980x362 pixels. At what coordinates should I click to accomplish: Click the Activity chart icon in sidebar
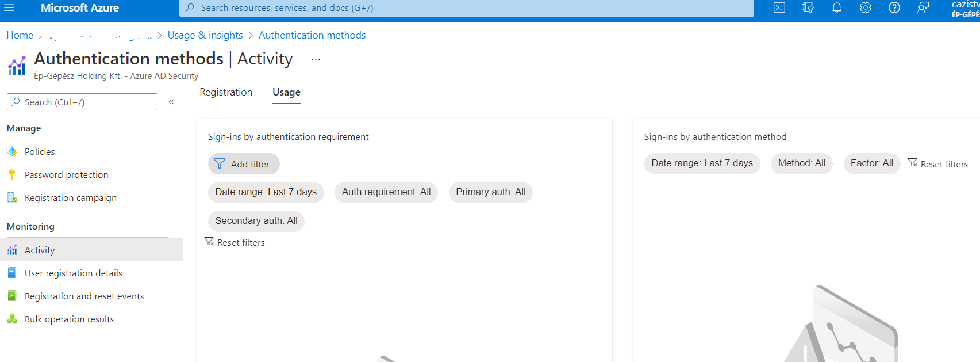[12, 250]
